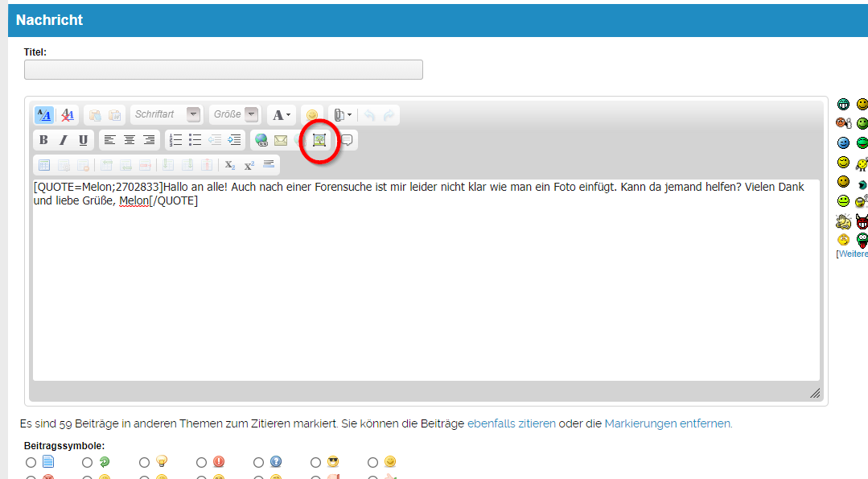Click the 'ebenfalls zitieren' link

[511, 423]
